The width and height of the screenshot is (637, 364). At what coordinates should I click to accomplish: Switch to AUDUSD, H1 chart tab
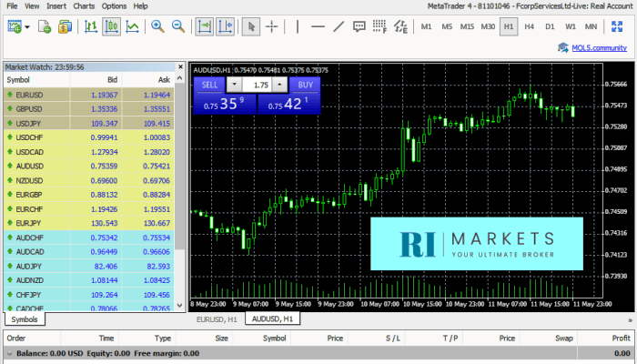click(x=272, y=318)
